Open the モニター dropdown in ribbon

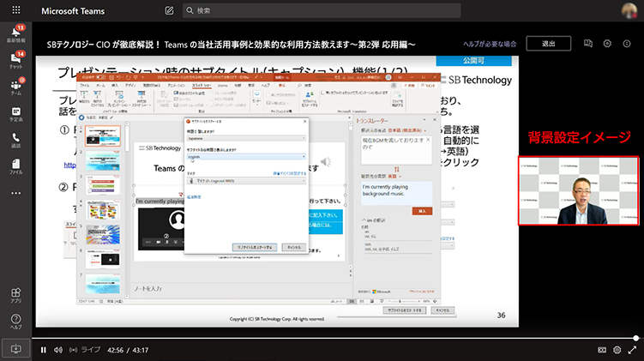click(256, 99)
